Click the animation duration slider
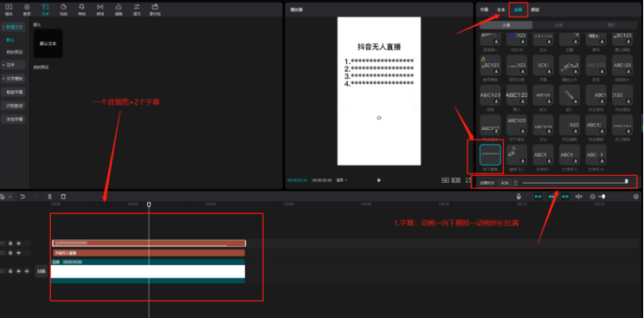 pos(574,182)
